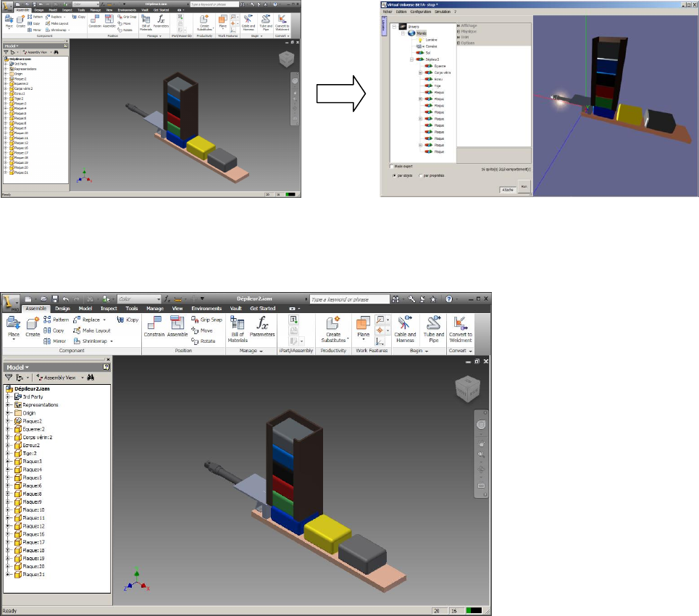Expand the Affichage section in Virtual Universe
Screen dimensions: 699x616
point(459,26)
